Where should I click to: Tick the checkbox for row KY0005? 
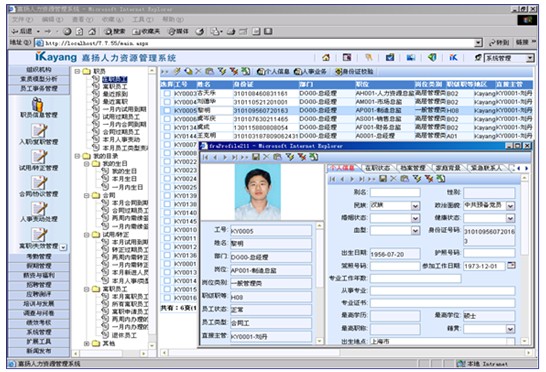tap(167, 110)
